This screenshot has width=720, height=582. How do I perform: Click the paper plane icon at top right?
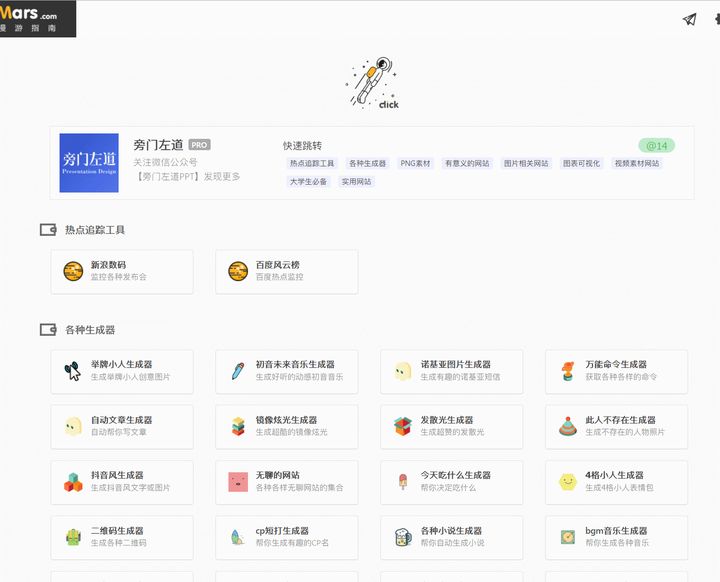tap(689, 19)
